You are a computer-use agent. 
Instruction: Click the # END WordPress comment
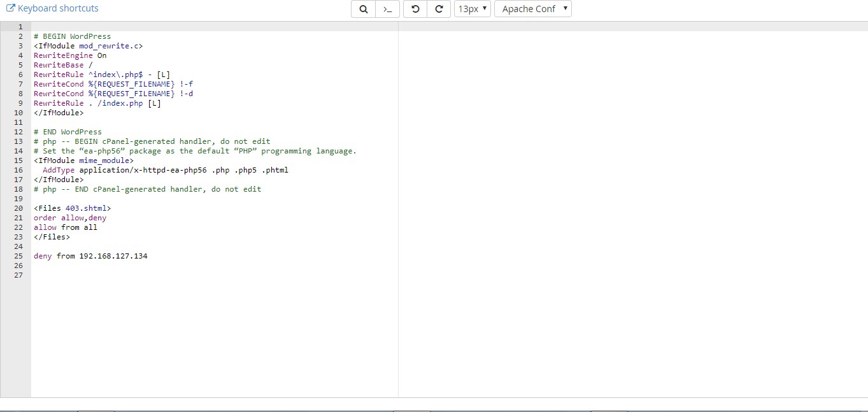tap(68, 132)
